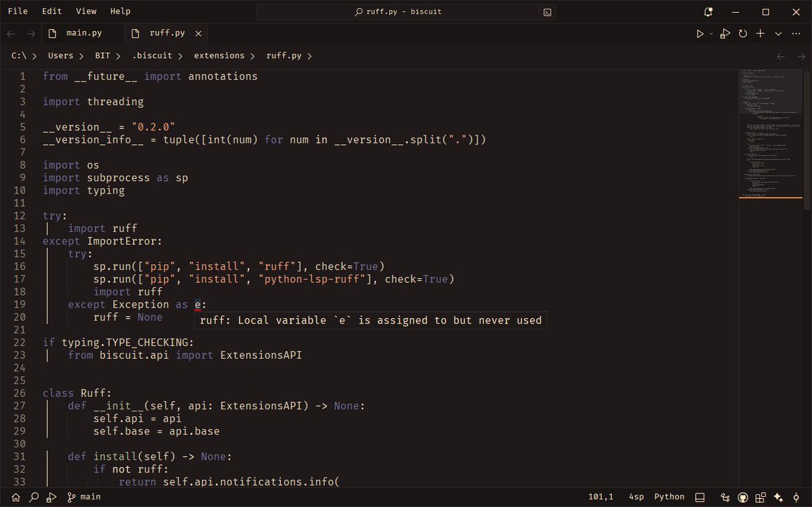Change indentation via 4sp indicator
Screen dimensions: 812x507
coord(636,497)
